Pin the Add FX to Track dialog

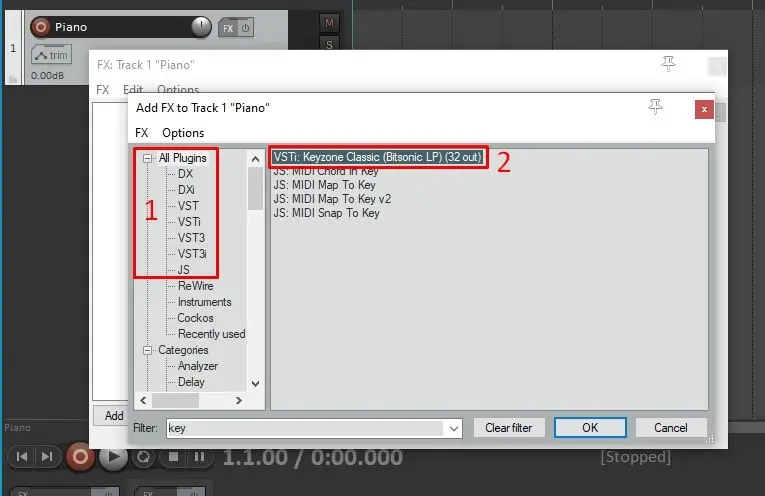point(655,106)
